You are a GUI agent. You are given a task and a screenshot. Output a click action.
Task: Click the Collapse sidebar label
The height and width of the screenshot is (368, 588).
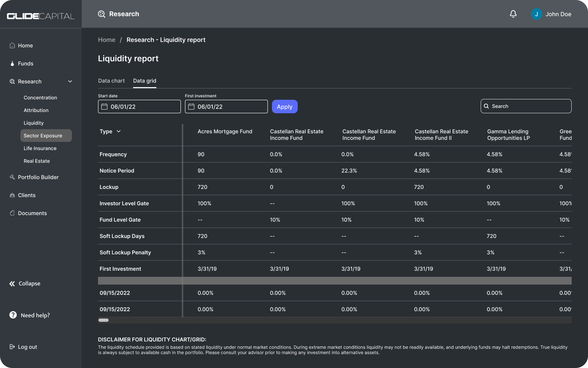29,283
